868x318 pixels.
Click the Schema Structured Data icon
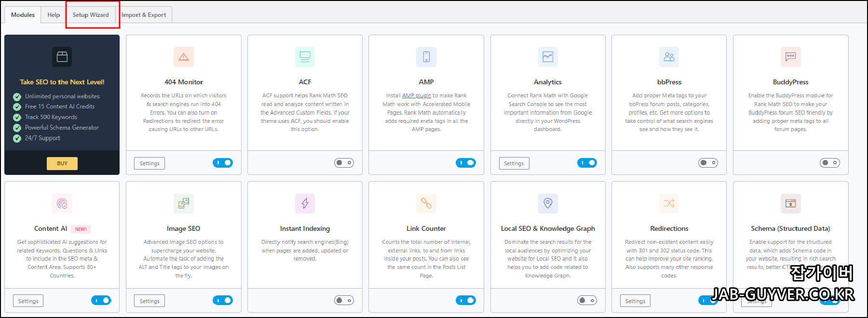[x=791, y=203]
